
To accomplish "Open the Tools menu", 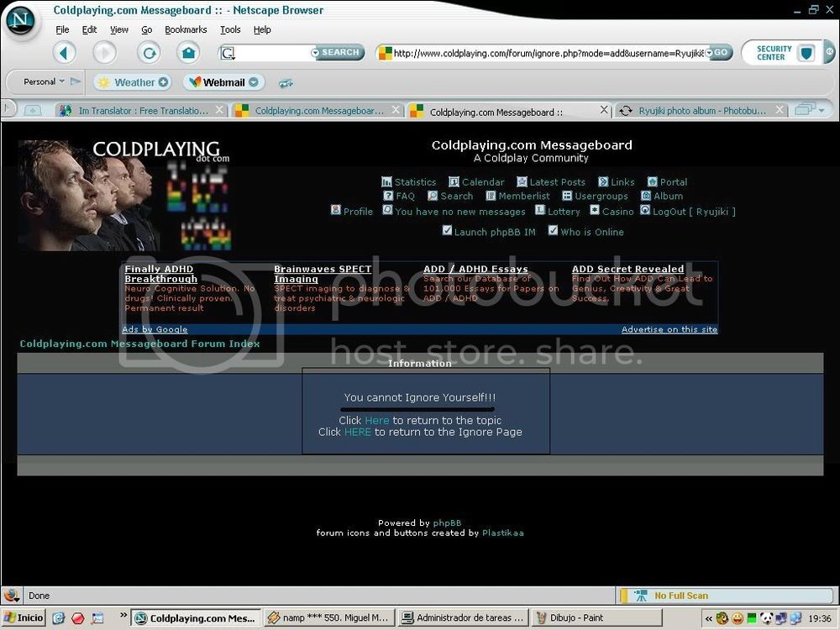I will 230,30.
